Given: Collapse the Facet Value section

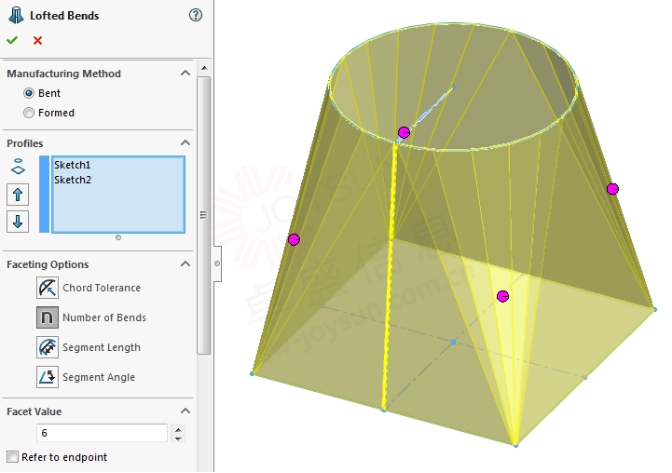Looking at the screenshot, I should coord(185,412).
